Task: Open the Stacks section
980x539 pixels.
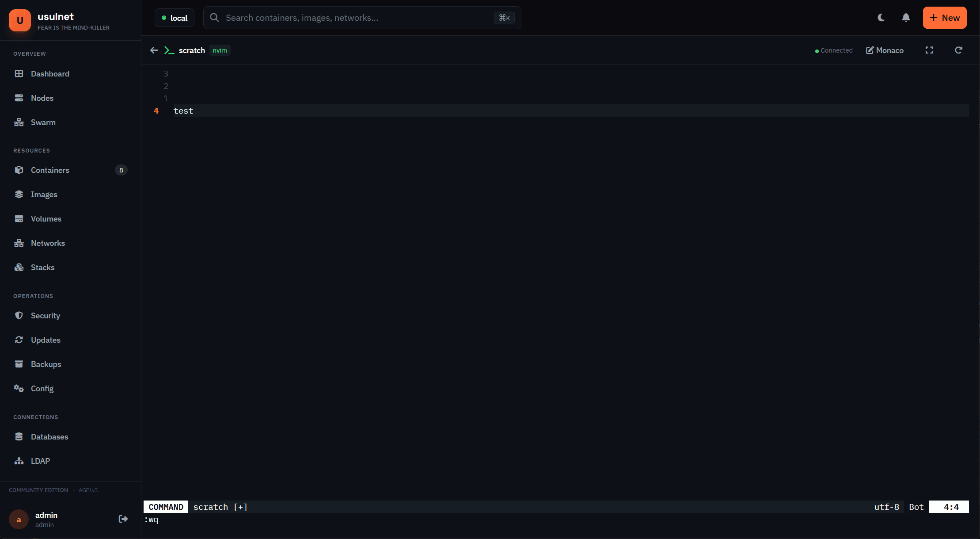Action: pos(42,267)
